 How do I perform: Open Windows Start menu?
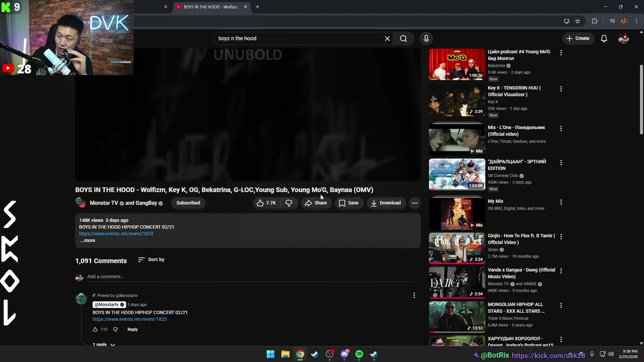click(x=270, y=354)
